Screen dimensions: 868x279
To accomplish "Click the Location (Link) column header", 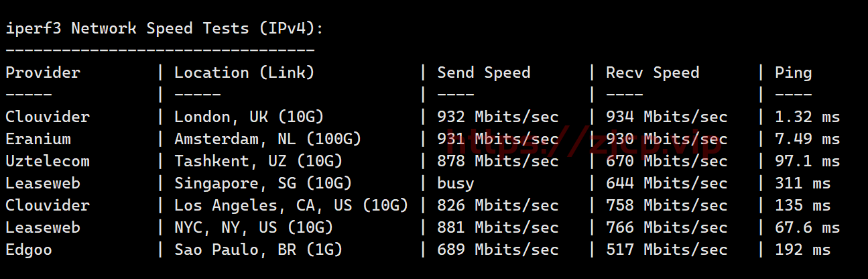I will click(x=244, y=73).
